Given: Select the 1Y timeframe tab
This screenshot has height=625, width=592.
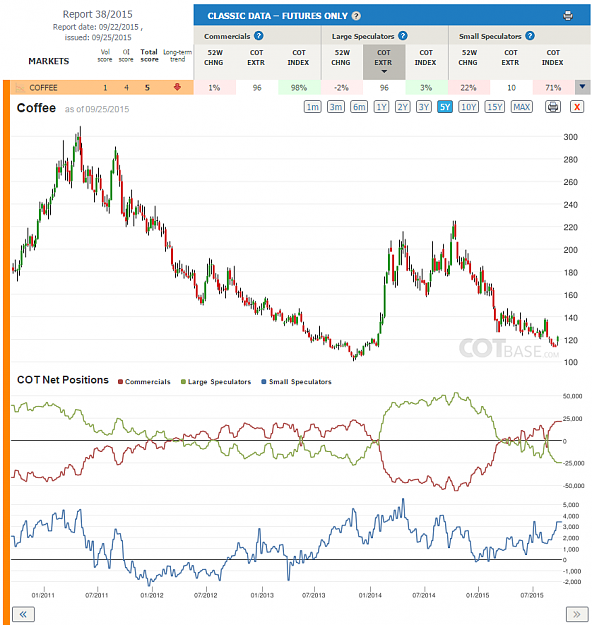Looking at the screenshot, I should [x=382, y=107].
